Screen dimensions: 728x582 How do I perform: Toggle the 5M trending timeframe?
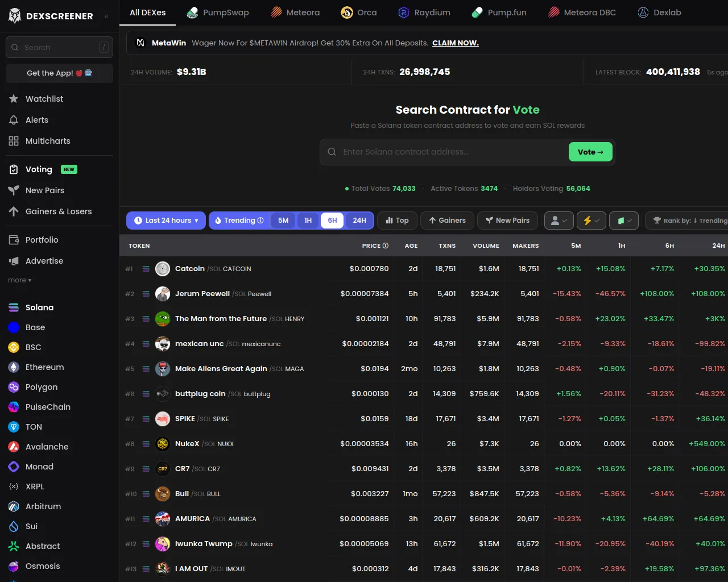point(283,221)
